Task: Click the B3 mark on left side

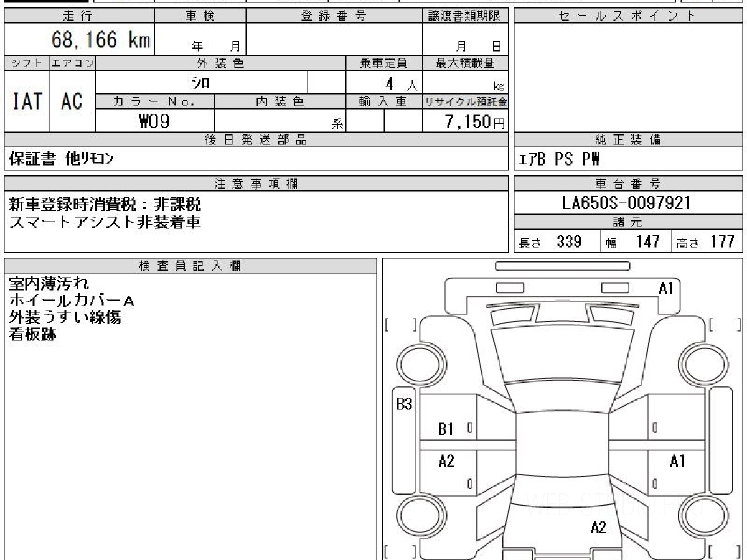Action: point(405,404)
